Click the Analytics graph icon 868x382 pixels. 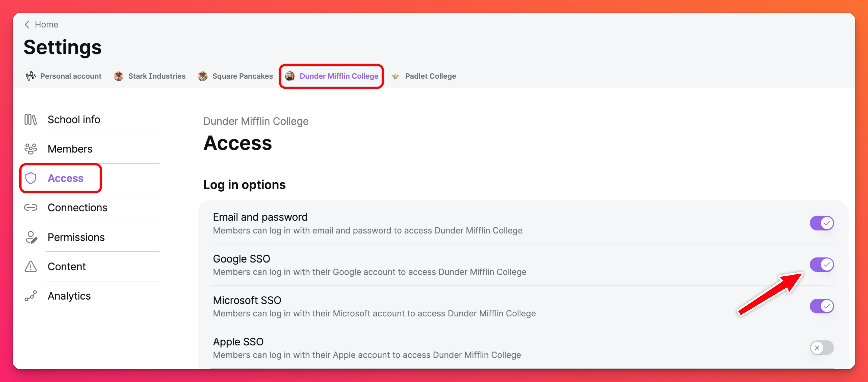[x=30, y=296]
